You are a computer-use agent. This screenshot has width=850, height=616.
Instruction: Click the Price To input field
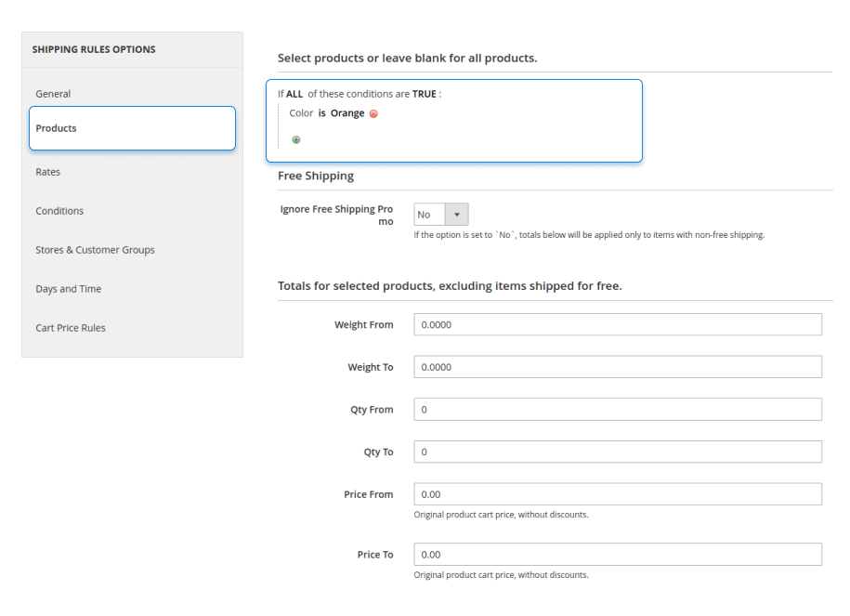(x=618, y=555)
